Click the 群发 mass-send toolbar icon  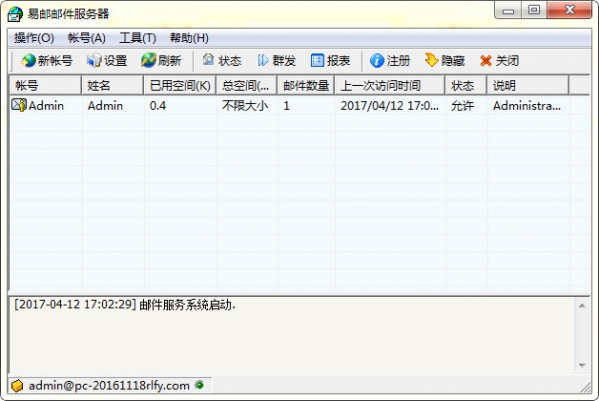pos(263,60)
